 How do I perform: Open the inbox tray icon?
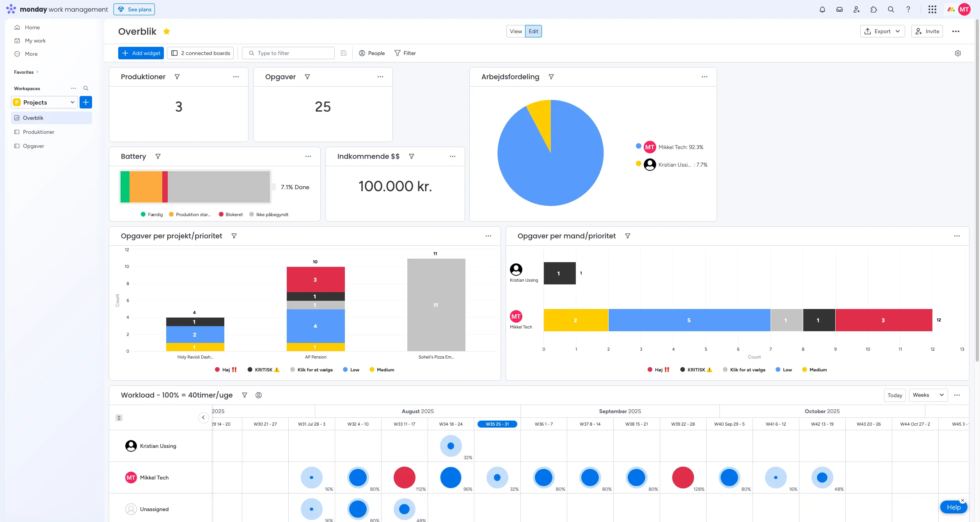pos(839,9)
